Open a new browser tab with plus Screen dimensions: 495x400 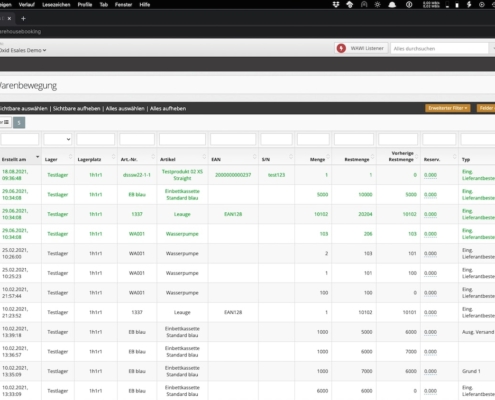[x=23, y=19]
